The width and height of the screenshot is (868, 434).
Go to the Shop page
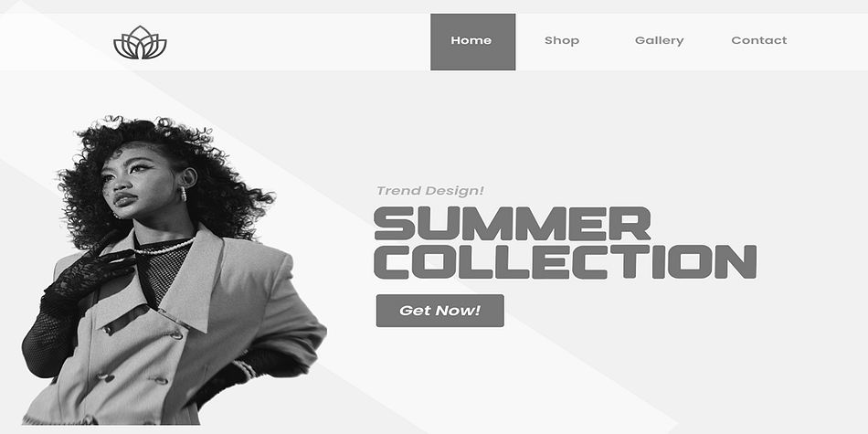click(x=562, y=40)
